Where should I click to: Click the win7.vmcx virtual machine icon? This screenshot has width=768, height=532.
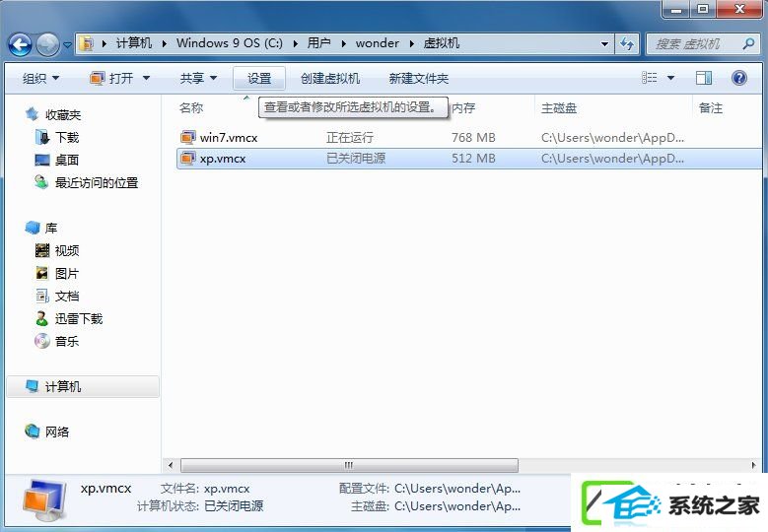(187, 138)
